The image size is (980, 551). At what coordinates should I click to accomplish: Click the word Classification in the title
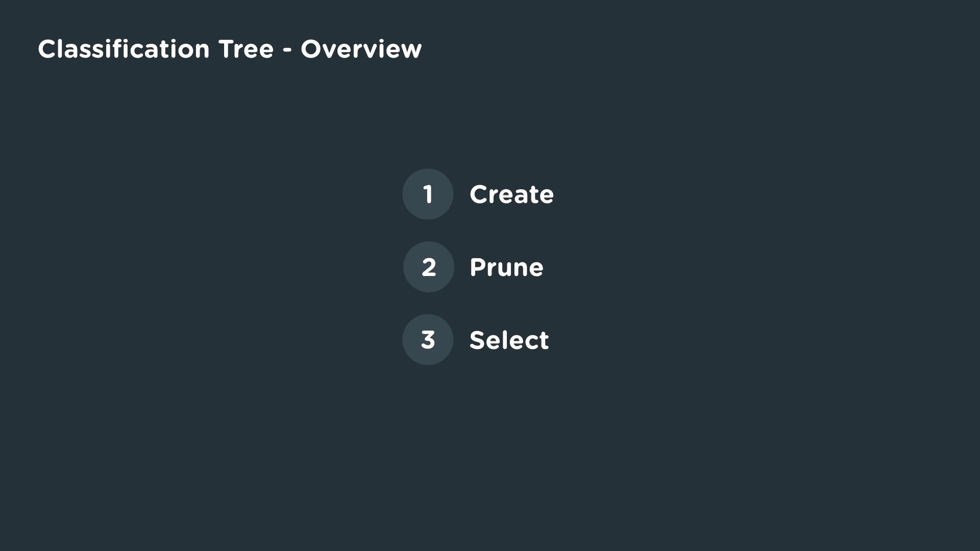[x=124, y=49]
